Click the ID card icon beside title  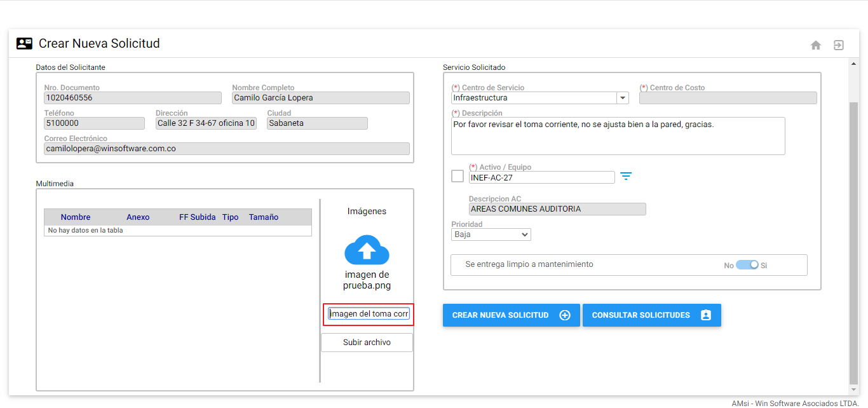click(24, 44)
